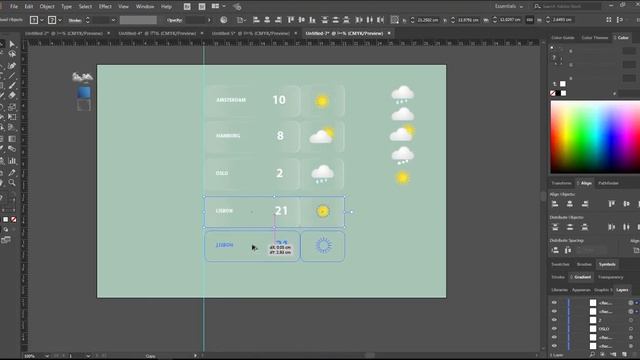The width and height of the screenshot is (640, 360).
Task: Click the white swatch in Color panel
Action: click(564, 93)
